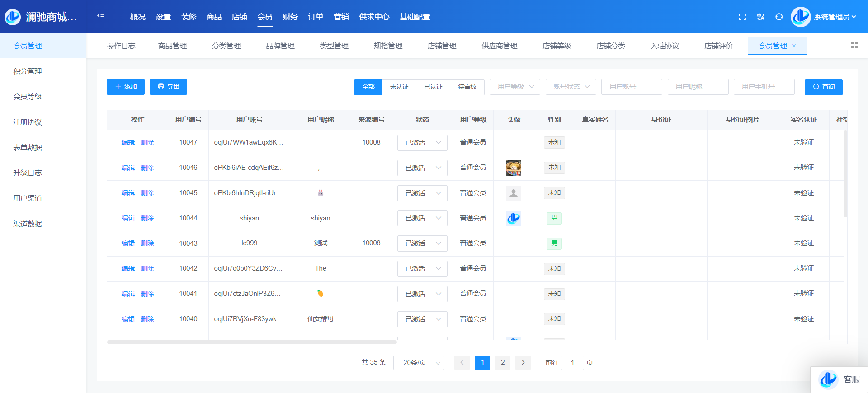868x393 pixels.
Task: Select the 待审核 filter option
Action: (x=467, y=87)
